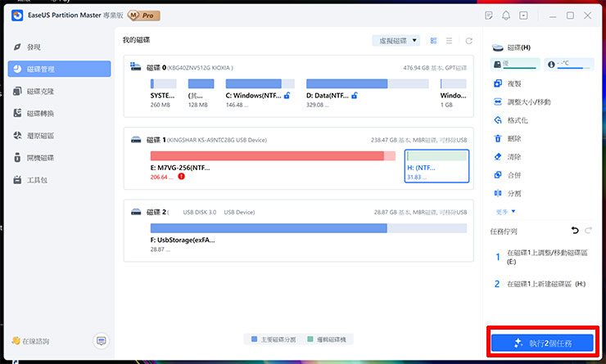606x364 pixels.
Task: Choose 合併 merge action
Action: (x=508, y=175)
